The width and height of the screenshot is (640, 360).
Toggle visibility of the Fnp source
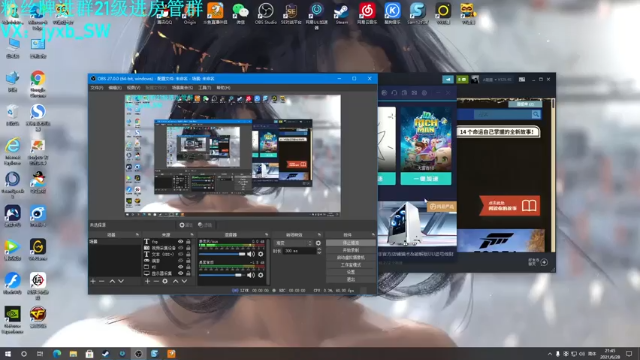point(180,242)
